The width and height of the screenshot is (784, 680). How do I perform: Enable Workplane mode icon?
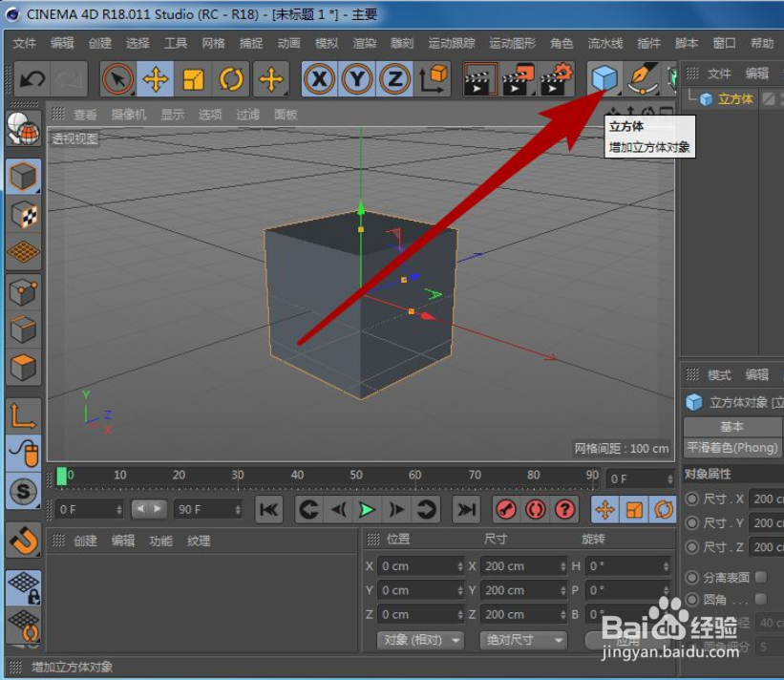pyautogui.click(x=23, y=252)
